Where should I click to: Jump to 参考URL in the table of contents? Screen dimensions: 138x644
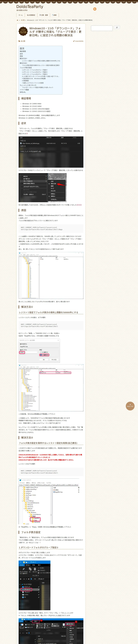point(23,92)
